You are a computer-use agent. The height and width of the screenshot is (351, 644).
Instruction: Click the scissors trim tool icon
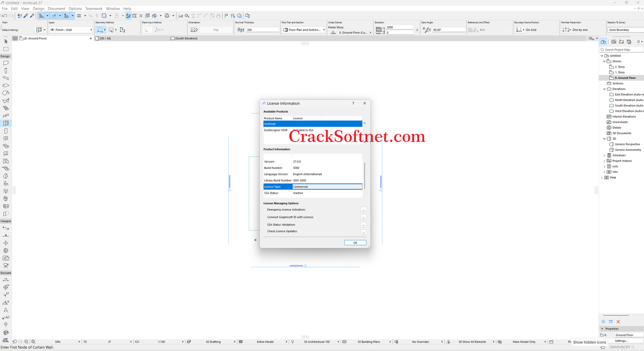(180, 16)
